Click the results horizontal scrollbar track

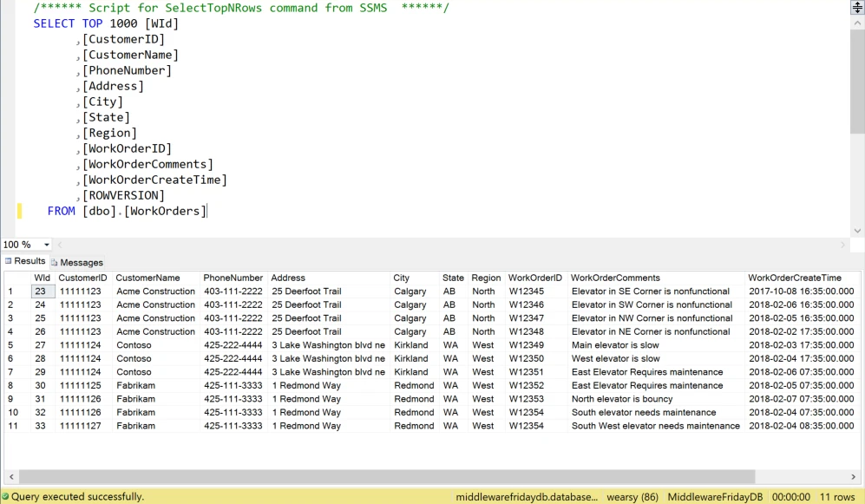click(434, 477)
